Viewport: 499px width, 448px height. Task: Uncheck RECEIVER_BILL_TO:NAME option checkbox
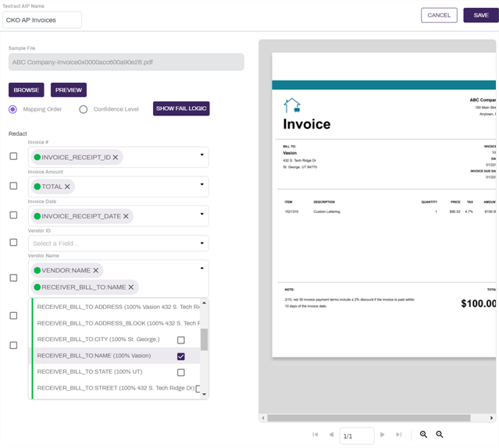[180, 357]
